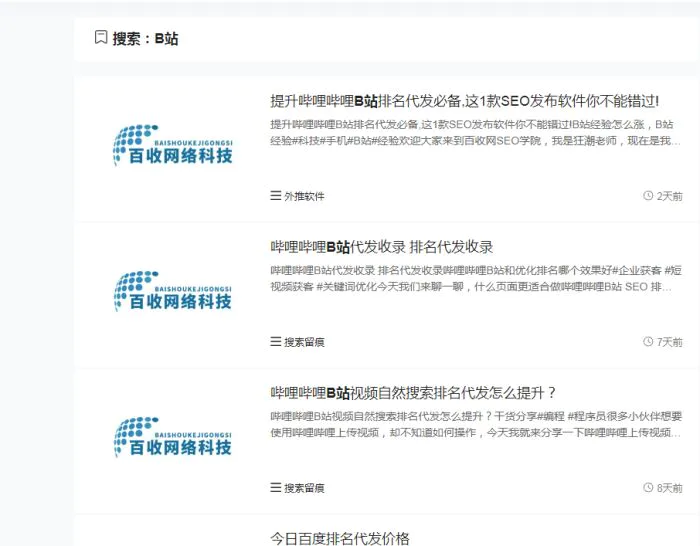
Task: Click the clock icon next to 8天前
Action: [648, 487]
